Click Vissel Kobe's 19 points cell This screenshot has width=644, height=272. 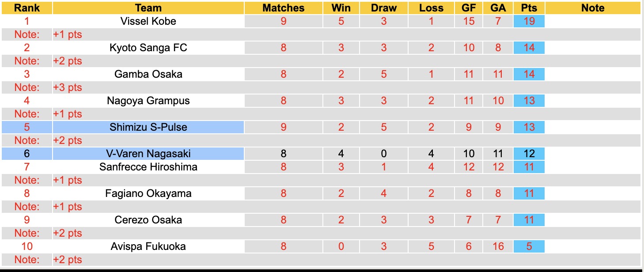pos(529,21)
